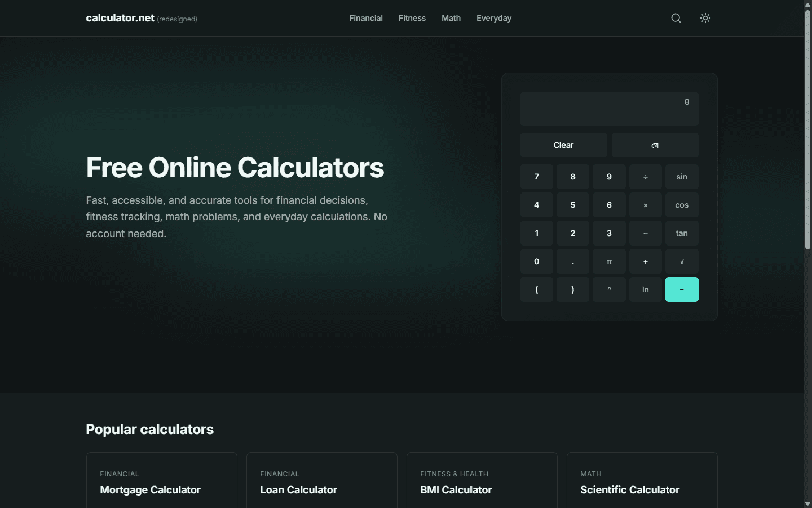This screenshot has height=508, width=812.
Task: Click the open parenthesis key
Action: pyautogui.click(x=537, y=290)
